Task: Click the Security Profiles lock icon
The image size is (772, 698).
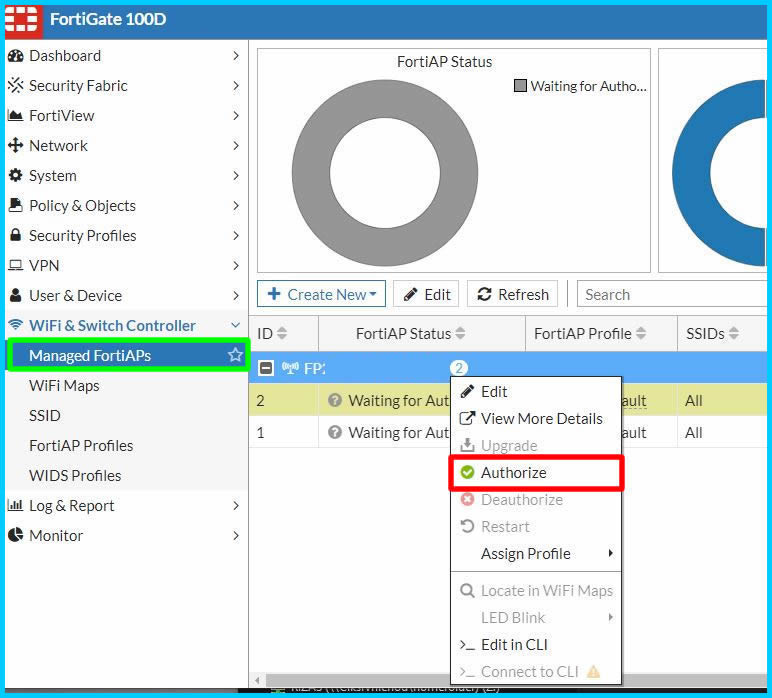Action: tap(16, 235)
